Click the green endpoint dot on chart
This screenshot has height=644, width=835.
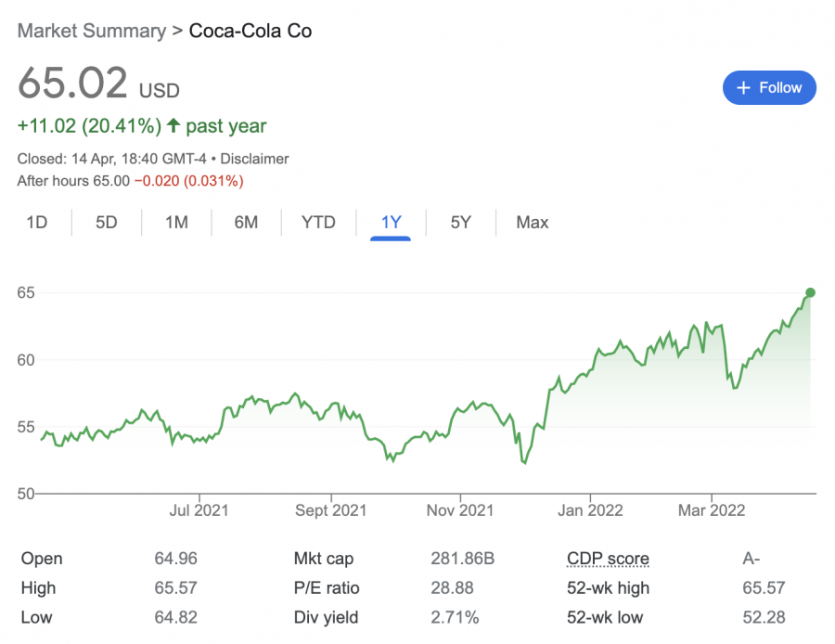[x=810, y=292]
